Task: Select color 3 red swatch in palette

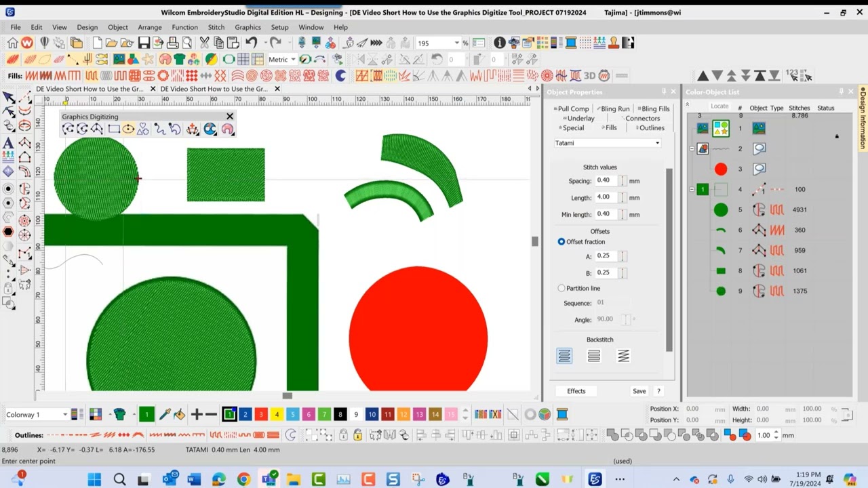Action: pyautogui.click(x=260, y=414)
